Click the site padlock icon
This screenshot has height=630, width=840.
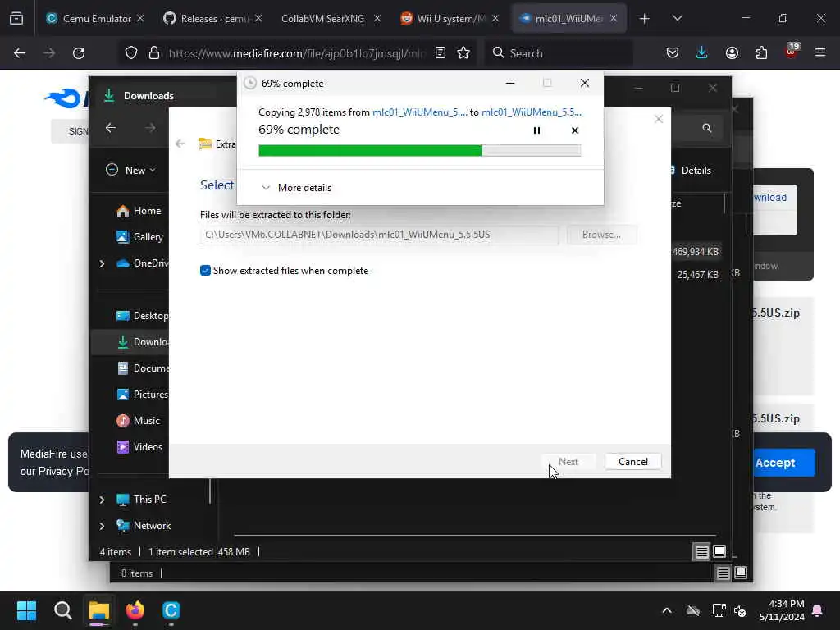point(154,53)
